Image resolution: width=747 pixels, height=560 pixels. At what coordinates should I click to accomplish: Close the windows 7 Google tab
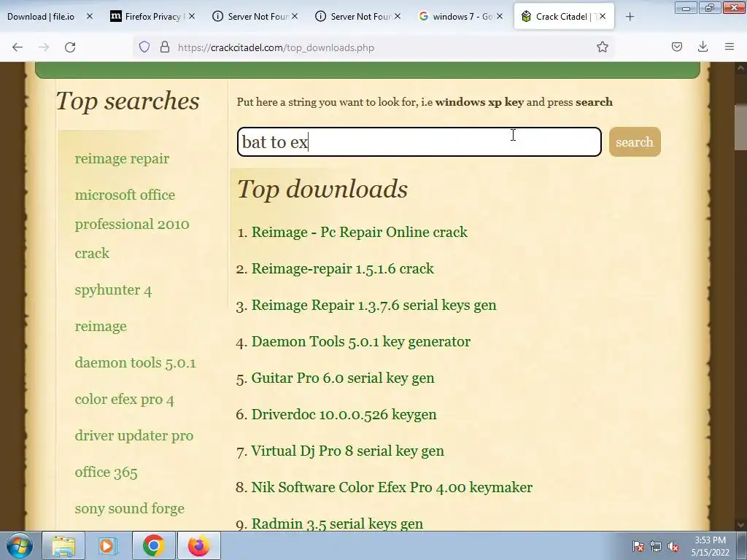point(499,16)
